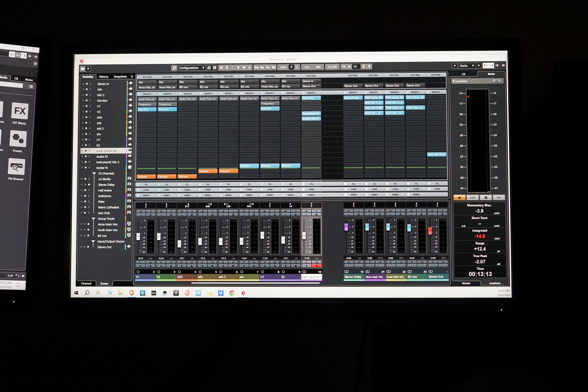Image resolution: width=588 pixels, height=392 pixels.
Task: Collapse the FX Channels tree group
Action: click(94, 173)
